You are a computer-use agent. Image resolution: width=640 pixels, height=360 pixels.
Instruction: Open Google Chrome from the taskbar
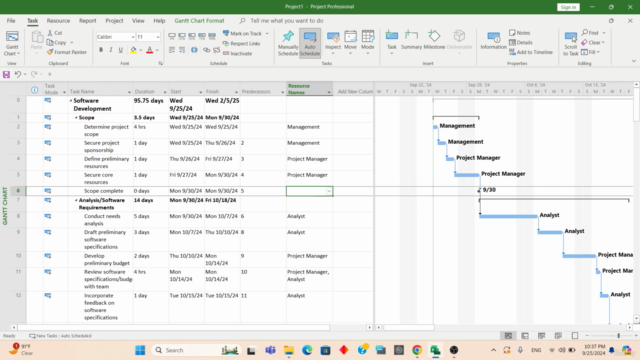click(417, 350)
